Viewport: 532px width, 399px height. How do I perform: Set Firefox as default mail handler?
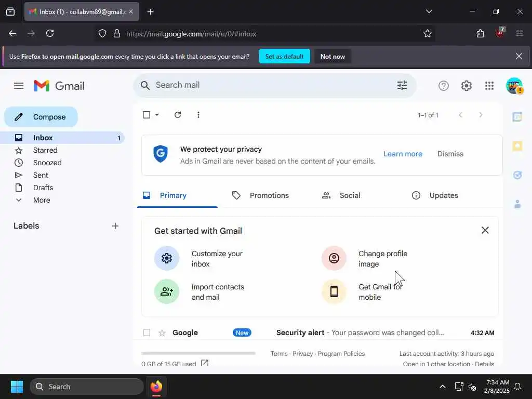click(x=284, y=56)
